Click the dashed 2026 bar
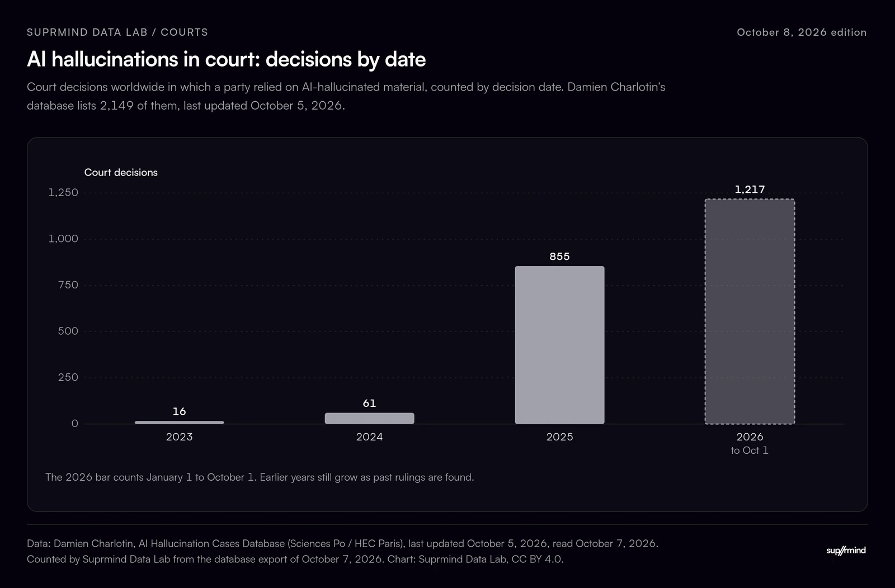895x588 pixels. click(x=750, y=311)
